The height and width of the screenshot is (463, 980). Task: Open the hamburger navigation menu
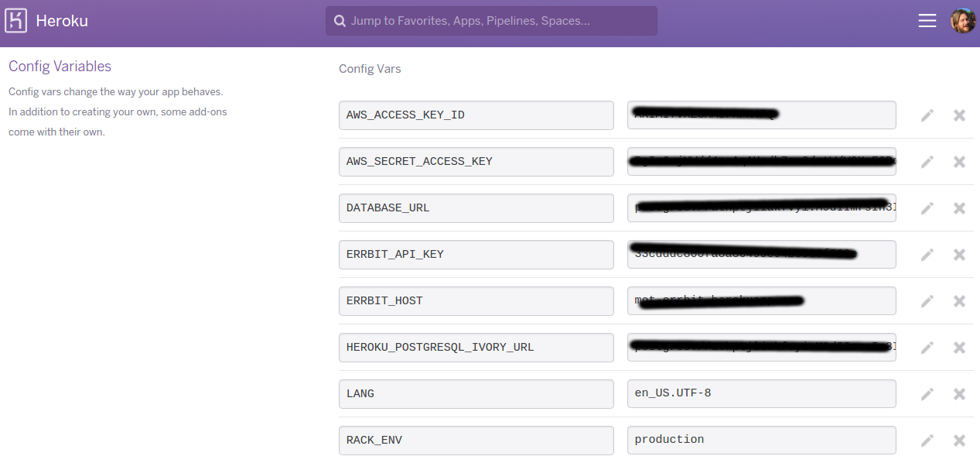927,21
